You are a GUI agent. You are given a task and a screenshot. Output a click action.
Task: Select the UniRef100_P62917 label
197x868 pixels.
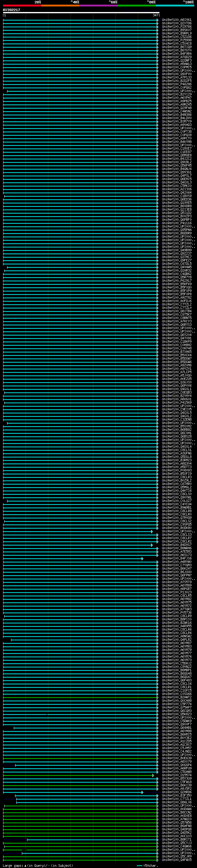[176, 281]
